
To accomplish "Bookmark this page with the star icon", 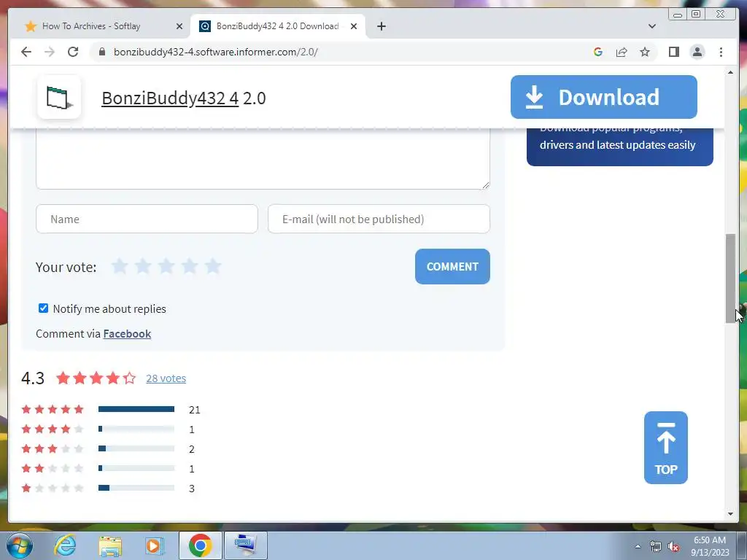I will coord(645,52).
